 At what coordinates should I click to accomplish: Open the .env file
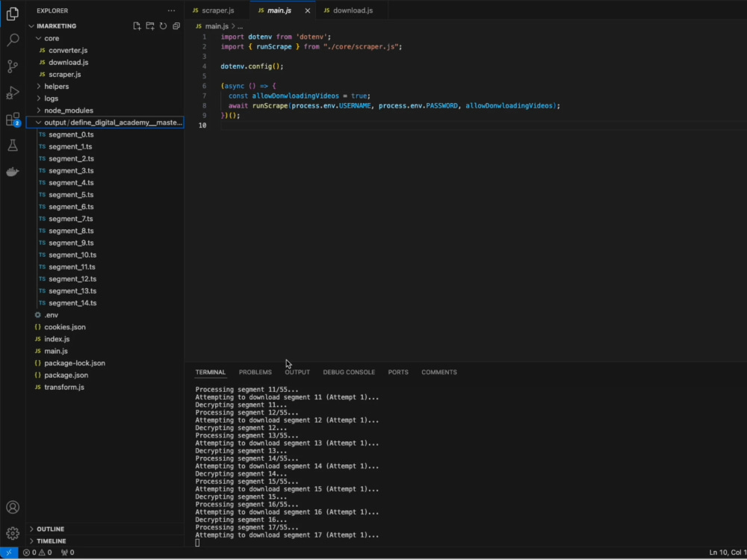[x=105, y=315]
